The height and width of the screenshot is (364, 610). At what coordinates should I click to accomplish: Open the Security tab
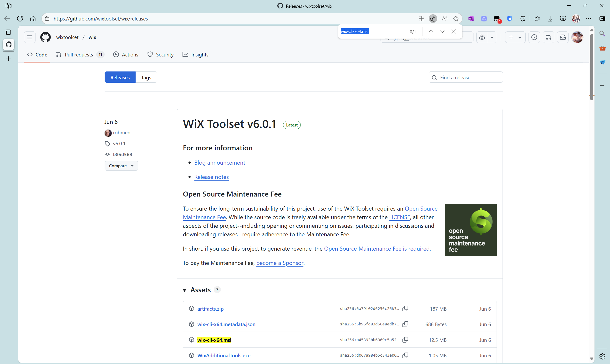160,55
